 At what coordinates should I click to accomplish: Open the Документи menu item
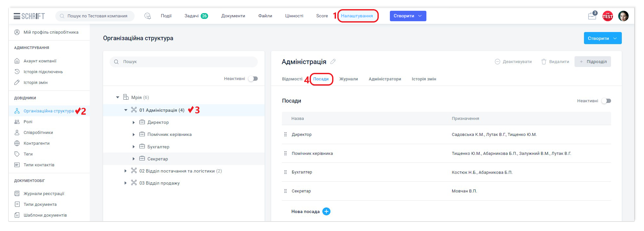[x=233, y=16]
